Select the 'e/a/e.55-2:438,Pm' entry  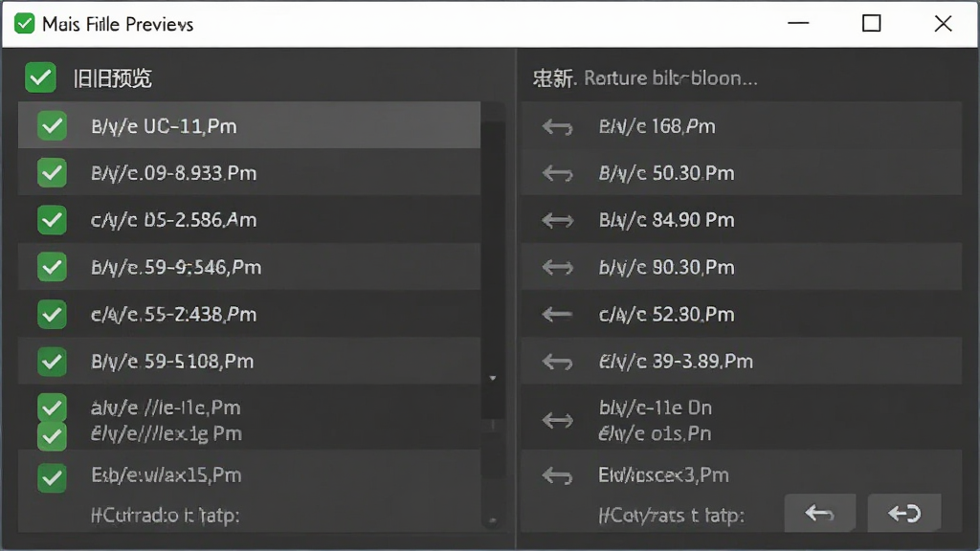(x=174, y=314)
